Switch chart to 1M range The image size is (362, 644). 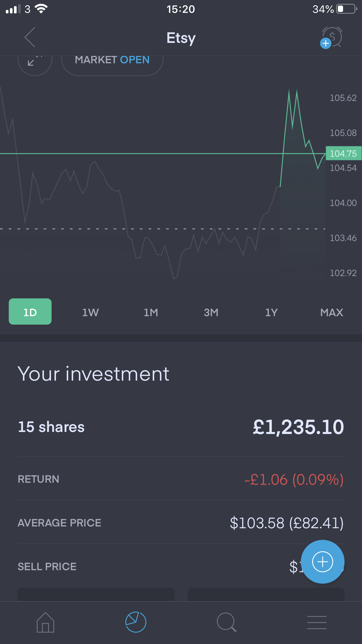151,312
